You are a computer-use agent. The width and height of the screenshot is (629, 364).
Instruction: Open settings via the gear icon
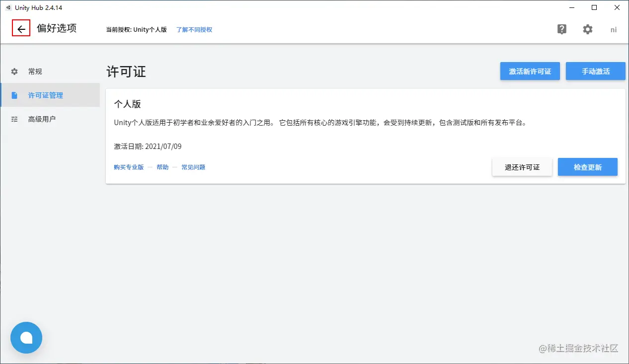click(x=588, y=29)
